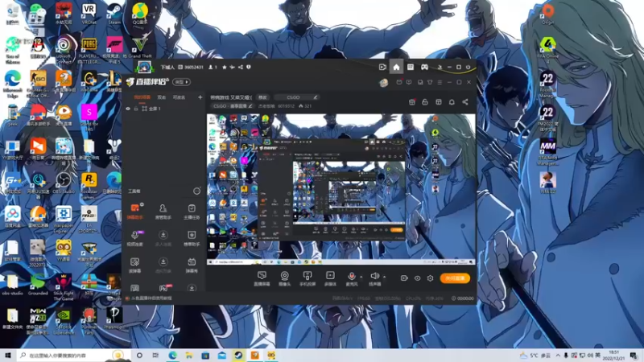Open the 弹幕助手 danmaku assistant tool
This screenshot has width=644, height=362.
[x=134, y=212]
